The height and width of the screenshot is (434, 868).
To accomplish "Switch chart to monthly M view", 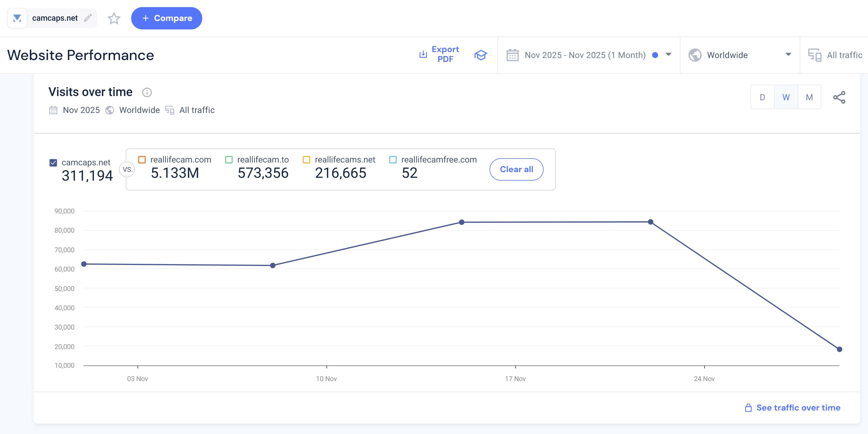I will point(809,97).
